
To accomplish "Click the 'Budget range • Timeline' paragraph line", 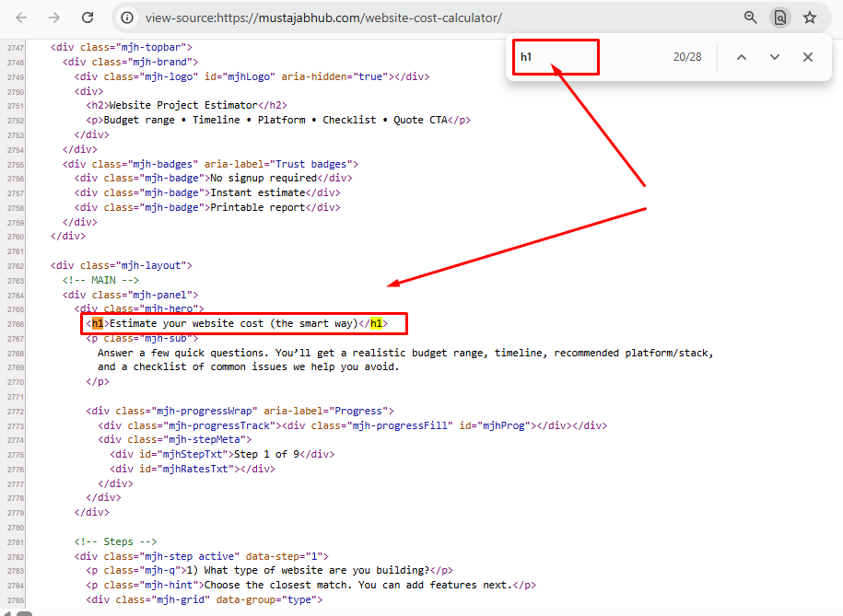I will (278, 120).
